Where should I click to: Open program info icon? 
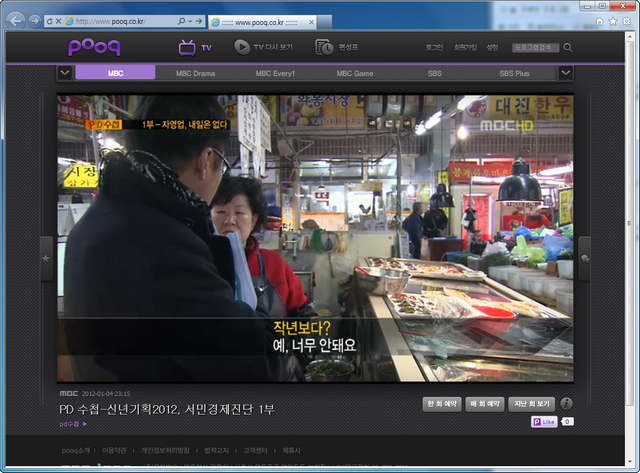566,404
